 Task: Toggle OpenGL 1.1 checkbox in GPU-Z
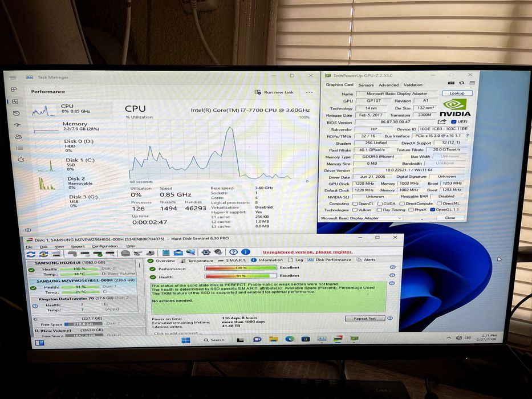click(x=432, y=210)
